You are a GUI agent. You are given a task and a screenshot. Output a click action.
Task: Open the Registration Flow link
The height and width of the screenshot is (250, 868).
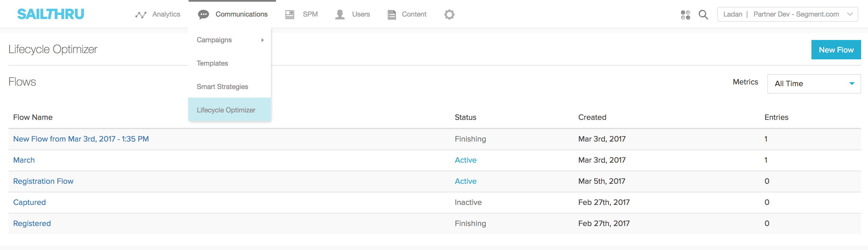[x=43, y=181]
